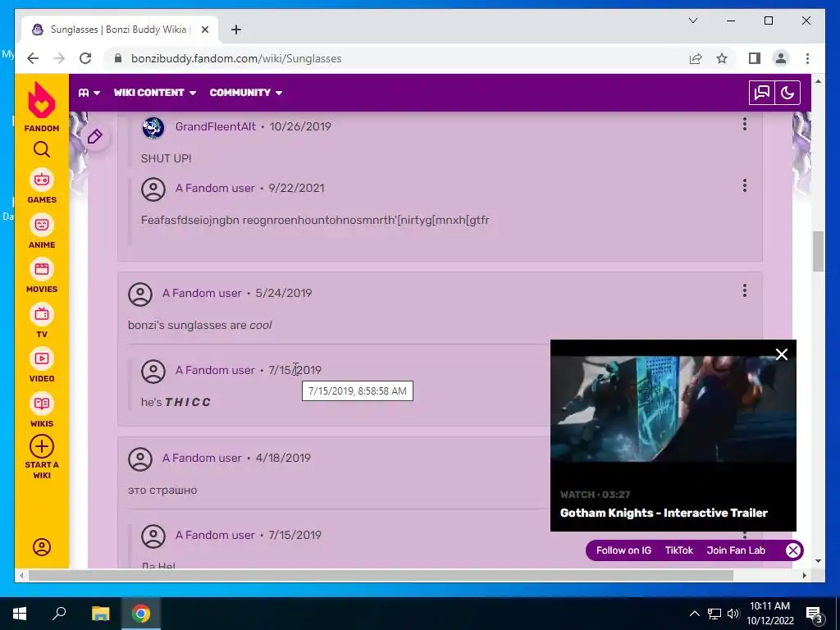This screenshot has width=840, height=630.
Task: Click the 4/18/2019 comment date
Action: tap(283, 458)
